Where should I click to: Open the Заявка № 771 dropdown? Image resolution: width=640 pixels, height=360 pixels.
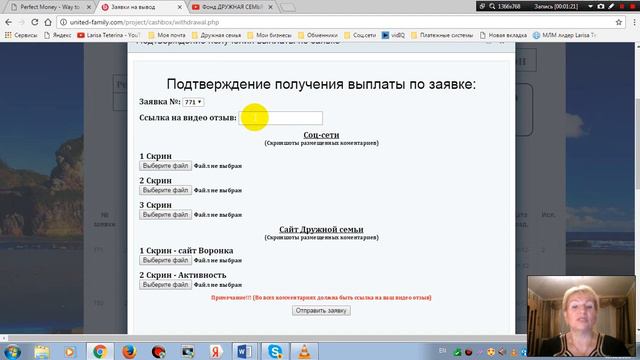click(193, 102)
